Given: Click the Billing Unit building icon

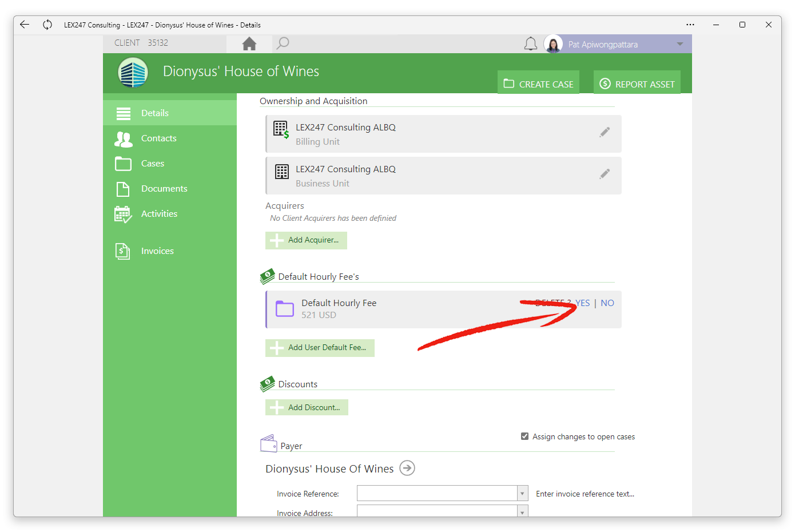Looking at the screenshot, I should 281,129.
